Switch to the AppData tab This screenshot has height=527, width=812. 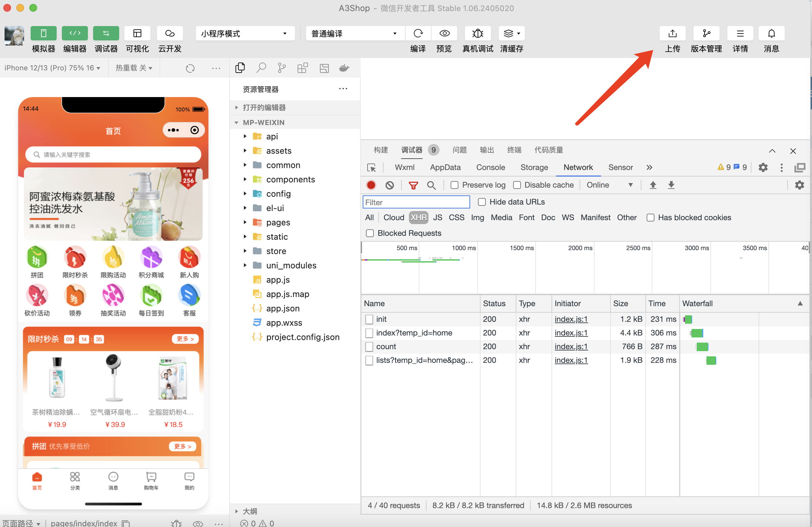(445, 168)
